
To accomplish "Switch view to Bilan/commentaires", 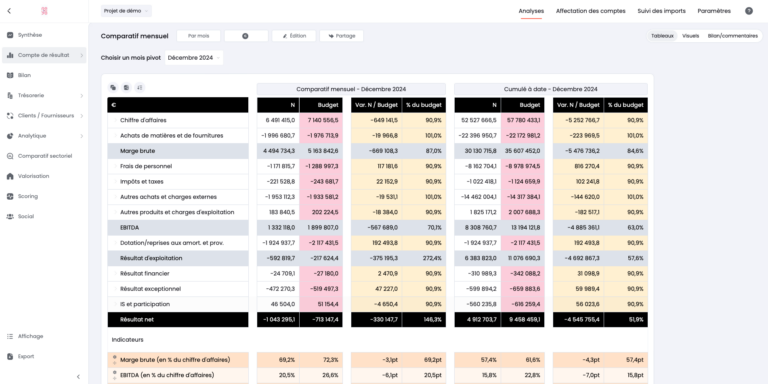I will click(x=733, y=36).
